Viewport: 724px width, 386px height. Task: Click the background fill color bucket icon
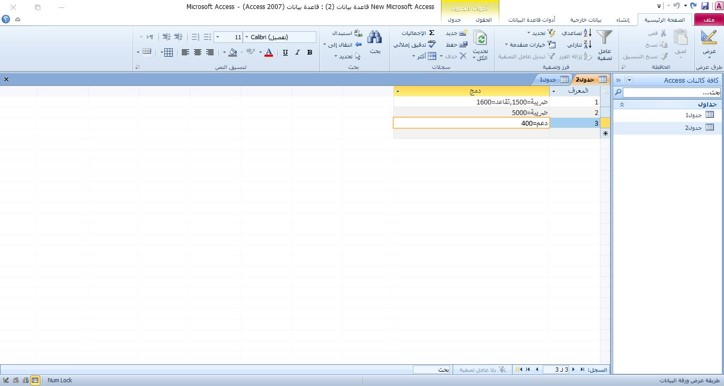[233, 53]
